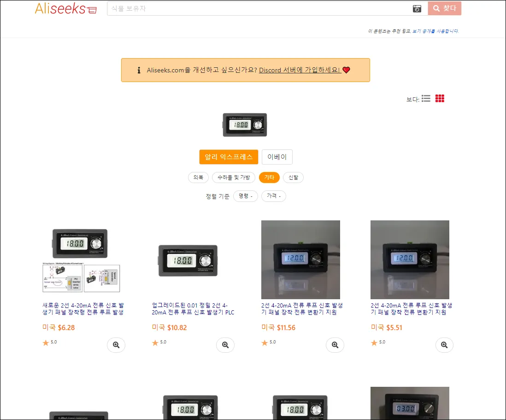Toggle the selected 기타 category filter
This screenshot has height=420, width=506.
pos(269,177)
